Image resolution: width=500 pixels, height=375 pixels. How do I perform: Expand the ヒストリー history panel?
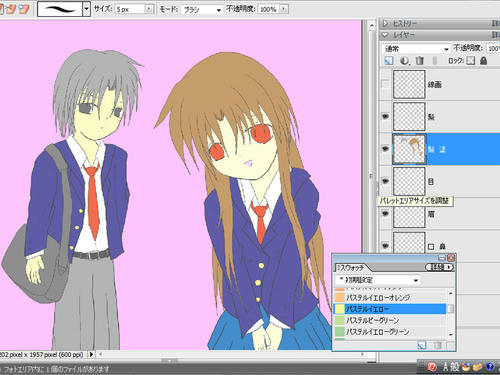pyautogui.click(x=385, y=23)
